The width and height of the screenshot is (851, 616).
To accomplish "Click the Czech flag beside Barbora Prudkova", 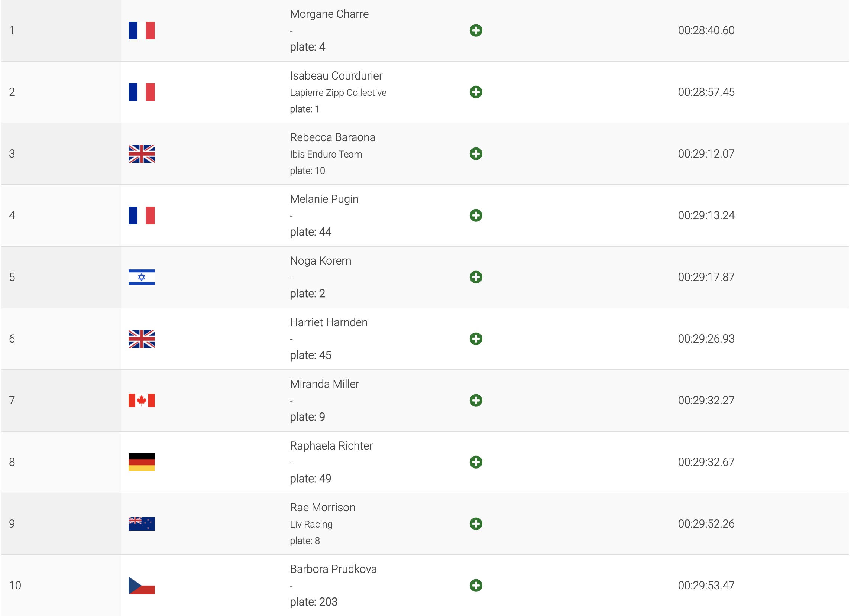I will (142, 585).
